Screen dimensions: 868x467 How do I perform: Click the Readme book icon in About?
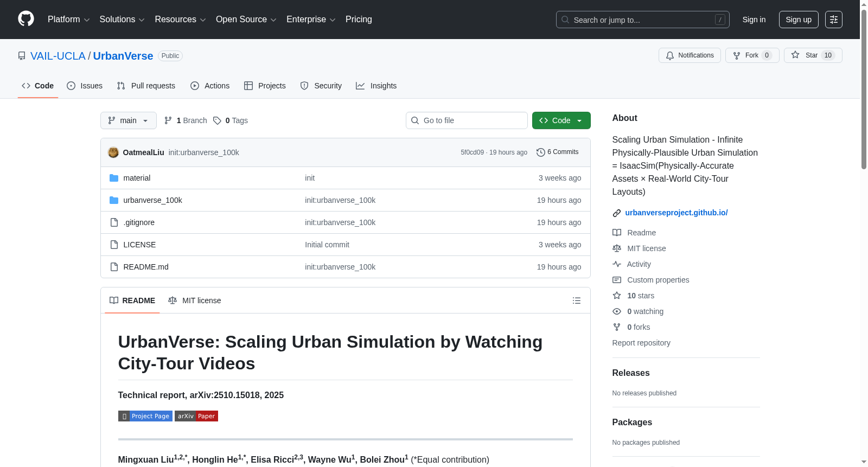point(617,233)
